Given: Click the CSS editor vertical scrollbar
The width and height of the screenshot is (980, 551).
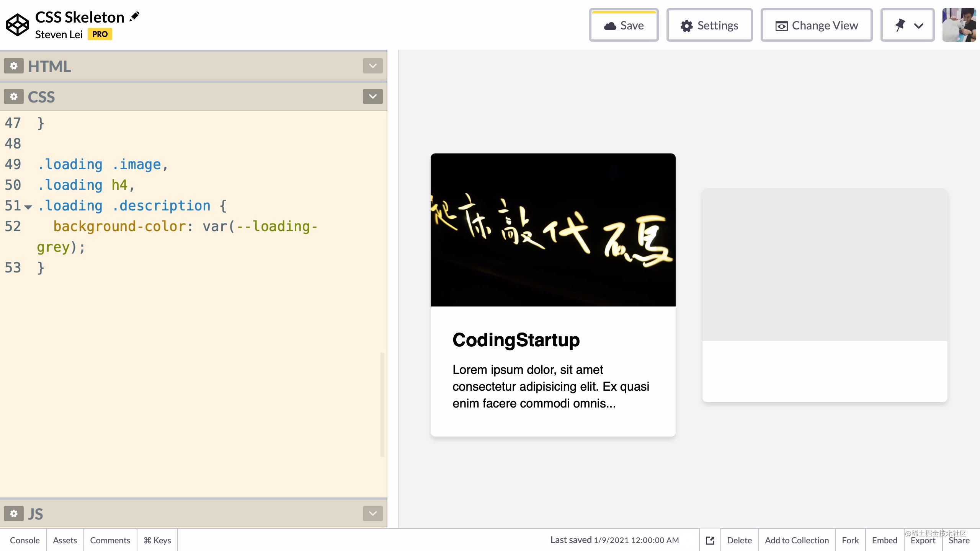Looking at the screenshot, I should tap(382, 404).
